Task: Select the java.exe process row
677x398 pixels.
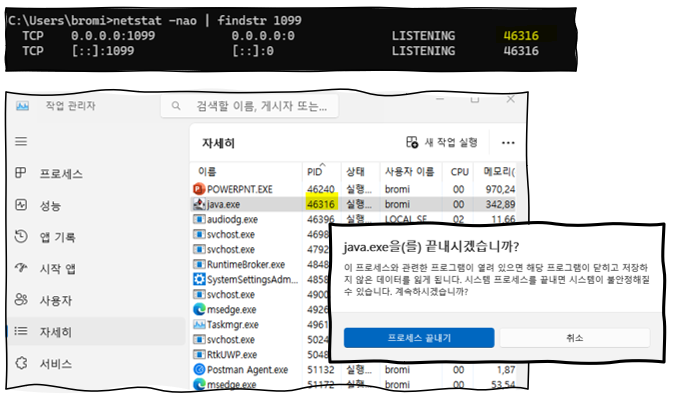Action: pos(353,204)
